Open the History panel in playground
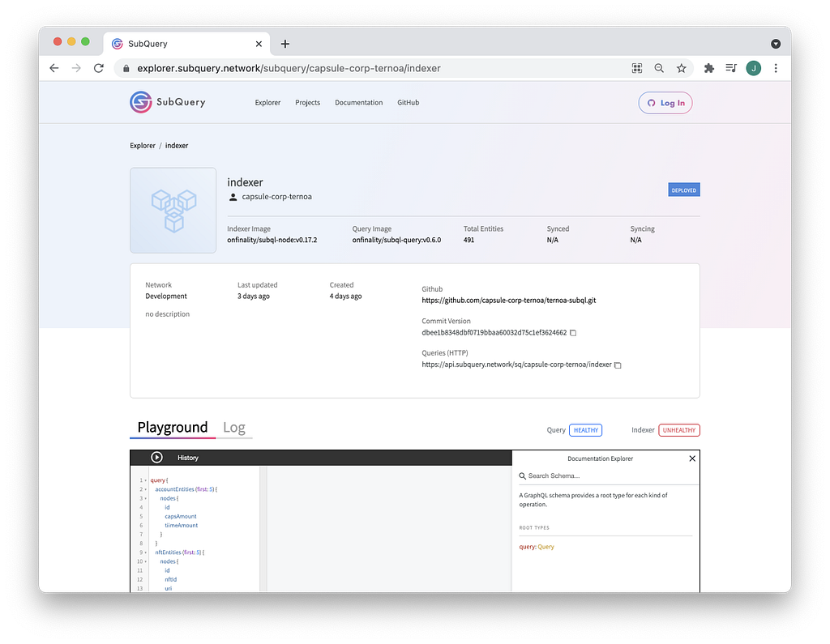 [188, 458]
